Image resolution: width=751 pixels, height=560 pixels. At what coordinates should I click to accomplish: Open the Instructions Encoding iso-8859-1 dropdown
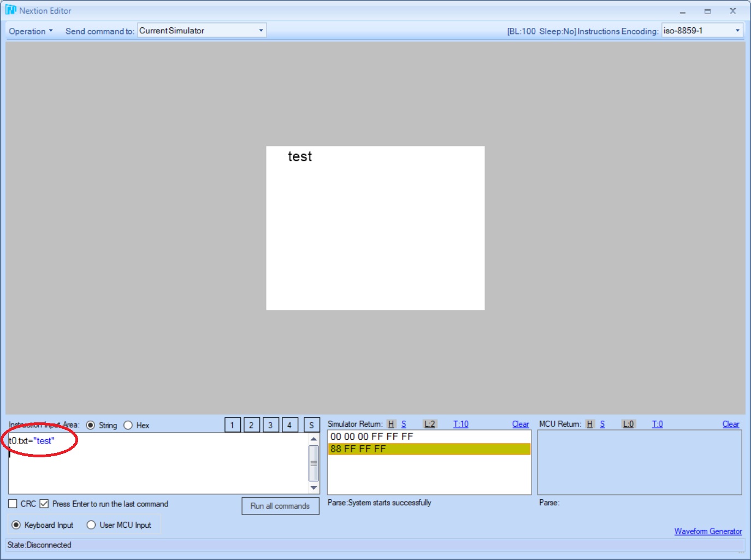tap(737, 31)
